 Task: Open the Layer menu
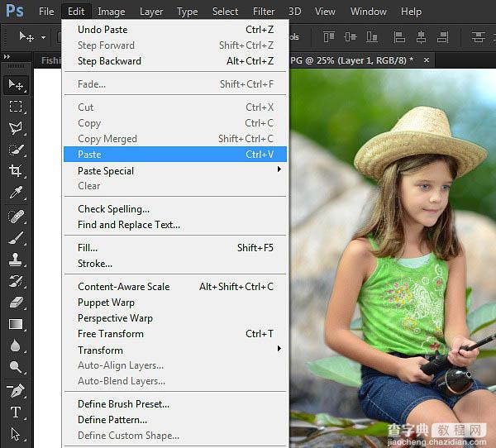click(151, 12)
